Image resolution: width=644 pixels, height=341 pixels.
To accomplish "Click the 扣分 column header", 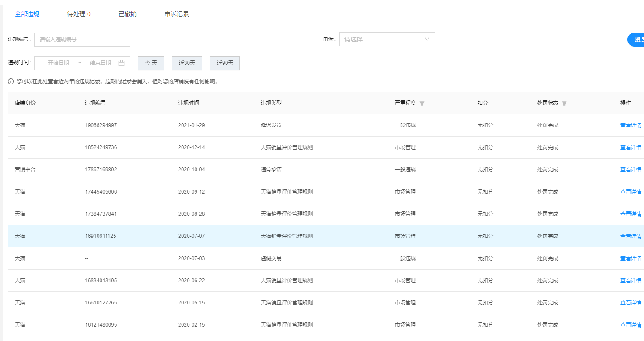I will tap(483, 103).
